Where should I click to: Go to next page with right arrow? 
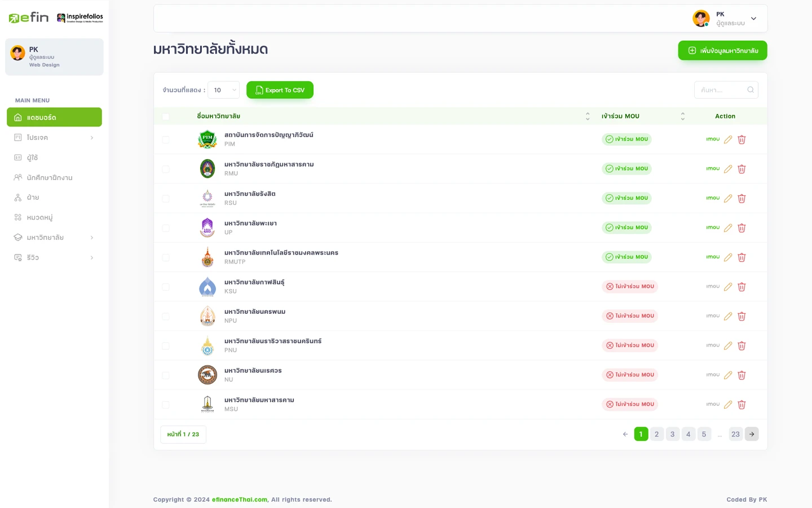[x=752, y=434]
